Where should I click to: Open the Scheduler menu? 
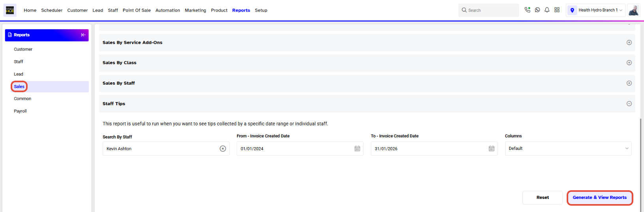click(x=52, y=10)
